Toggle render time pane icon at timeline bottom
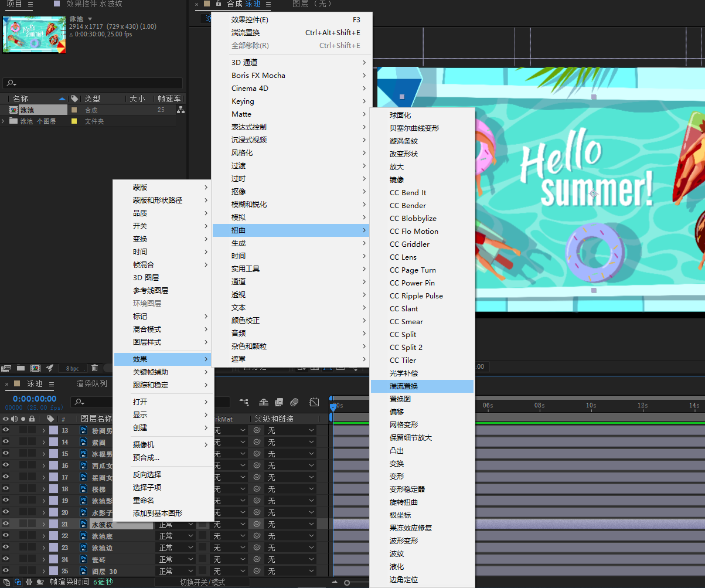This screenshot has width=705, height=588. 40,582
